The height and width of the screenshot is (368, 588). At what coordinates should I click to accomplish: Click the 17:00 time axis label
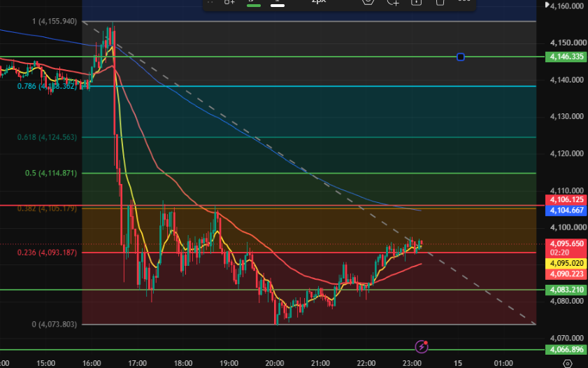pyautogui.click(x=137, y=363)
